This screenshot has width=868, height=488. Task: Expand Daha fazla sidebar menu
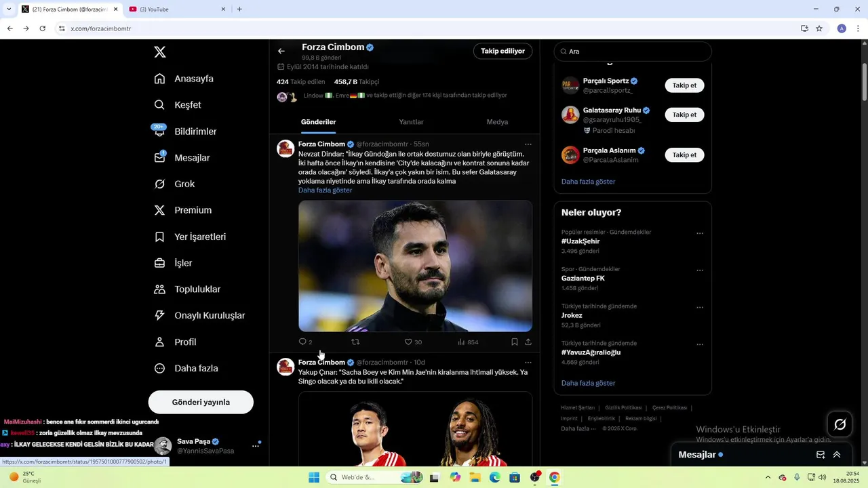point(186,369)
